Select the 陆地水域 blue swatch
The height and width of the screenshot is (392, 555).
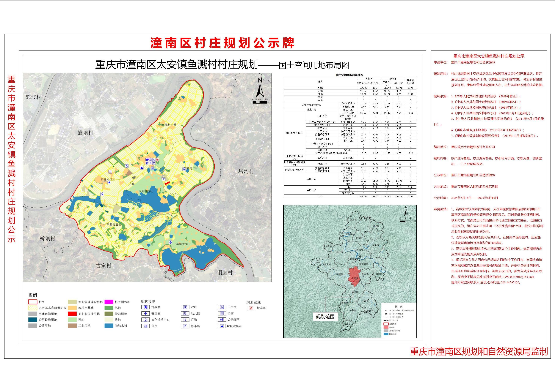(109, 325)
